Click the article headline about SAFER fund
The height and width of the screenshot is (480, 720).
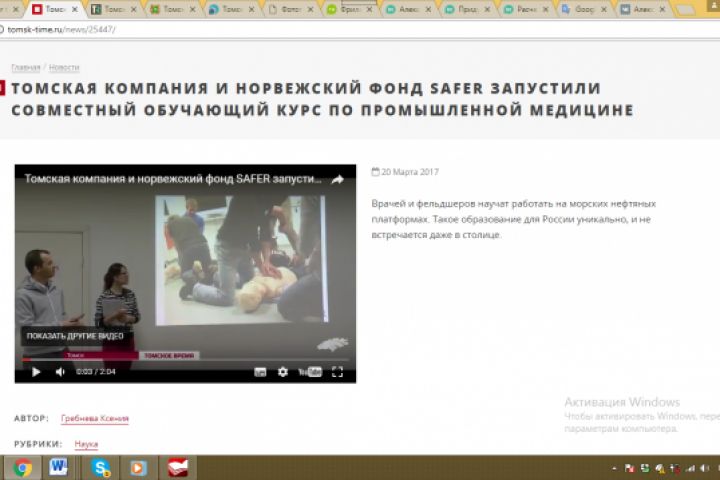click(322, 99)
